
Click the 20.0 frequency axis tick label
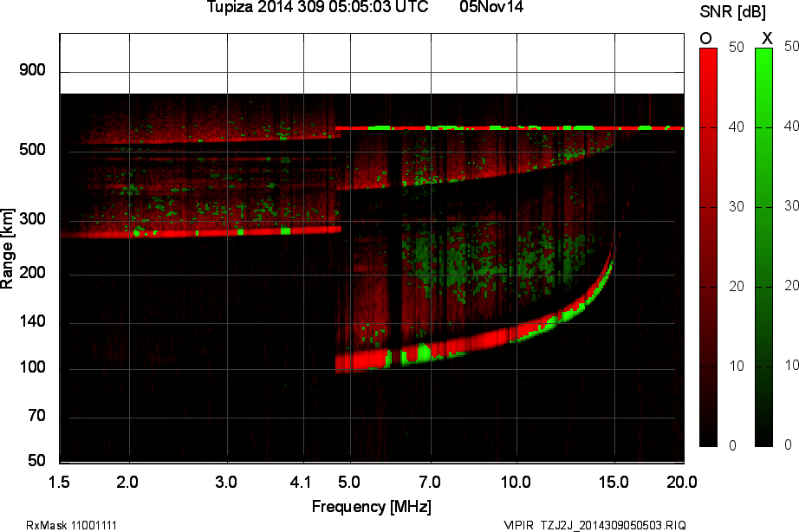pos(682,482)
